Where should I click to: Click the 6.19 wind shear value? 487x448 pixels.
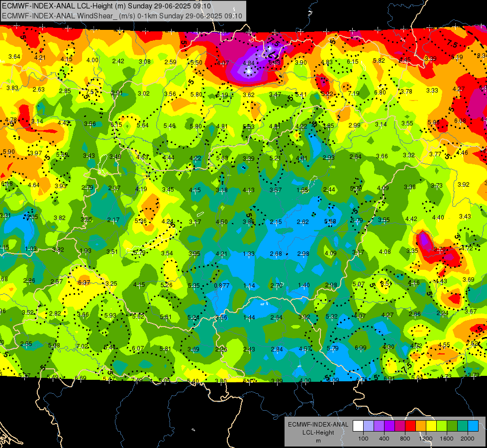(x=222, y=95)
